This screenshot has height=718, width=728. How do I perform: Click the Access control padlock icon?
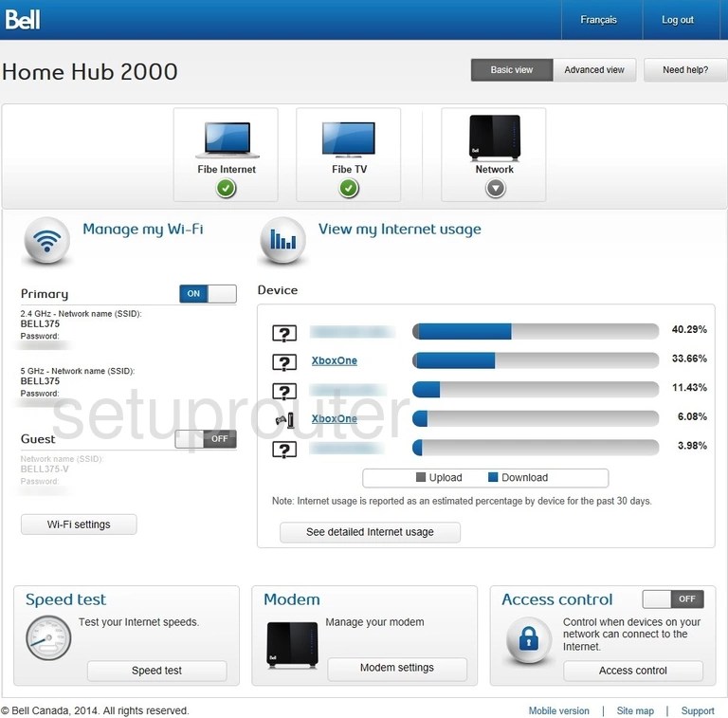coord(529,639)
